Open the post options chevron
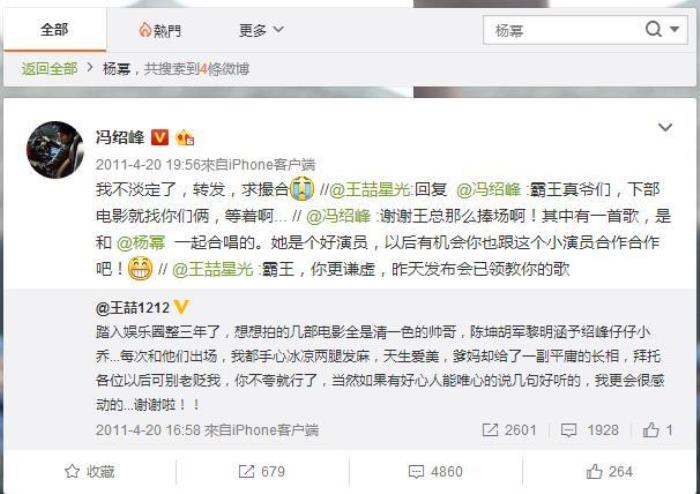 (665, 127)
